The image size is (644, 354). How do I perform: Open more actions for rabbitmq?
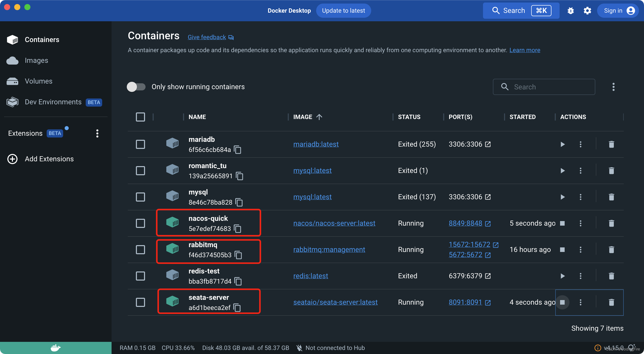(581, 250)
